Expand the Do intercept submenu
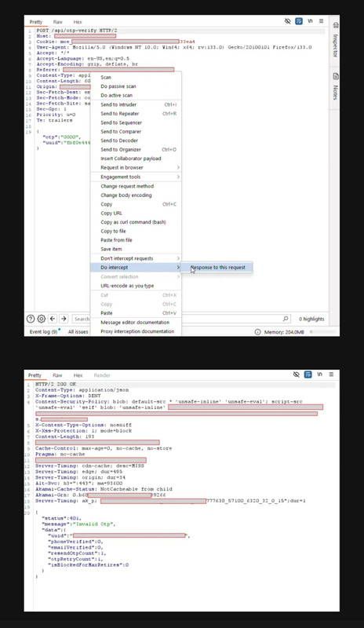The width and height of the screenshot is (364, 628). (x=136, y=268)
